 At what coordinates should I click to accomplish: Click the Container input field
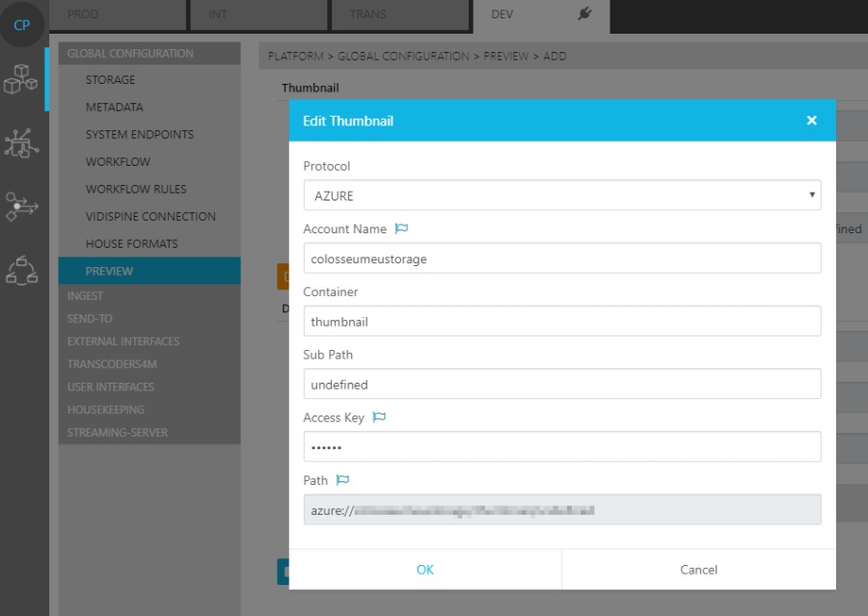tap(561, 321)
